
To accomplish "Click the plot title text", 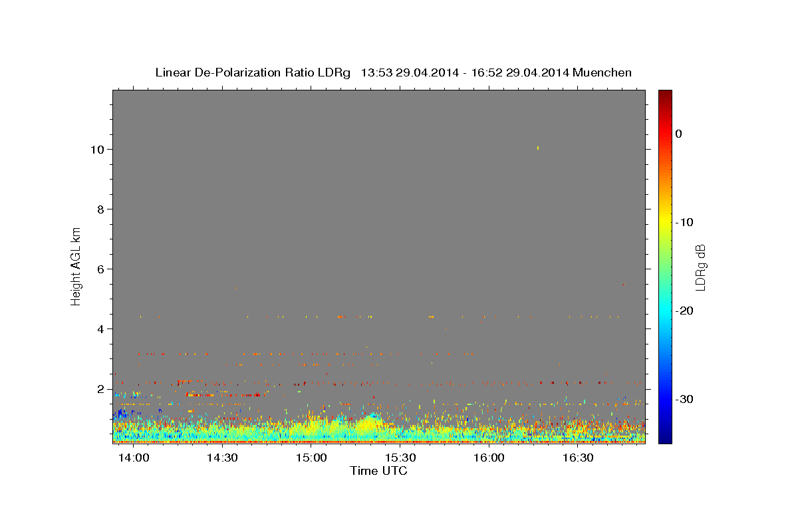I will [x=393, y=72].
